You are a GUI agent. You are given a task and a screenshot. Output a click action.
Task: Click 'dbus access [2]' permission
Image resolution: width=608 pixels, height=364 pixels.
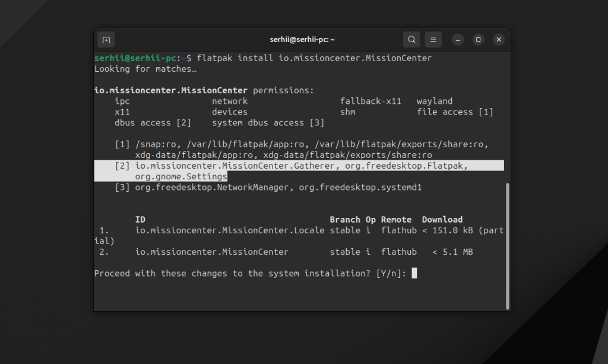coord(153,123)
